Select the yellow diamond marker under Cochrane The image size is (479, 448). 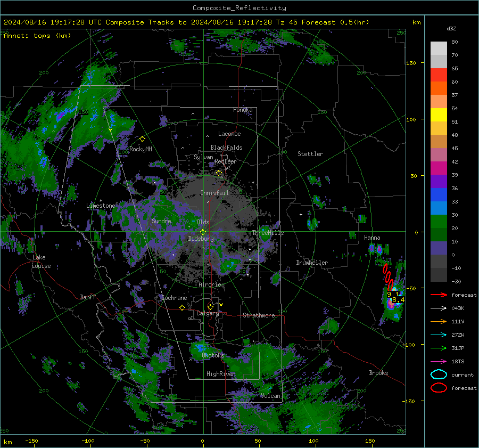click(182, 307)
